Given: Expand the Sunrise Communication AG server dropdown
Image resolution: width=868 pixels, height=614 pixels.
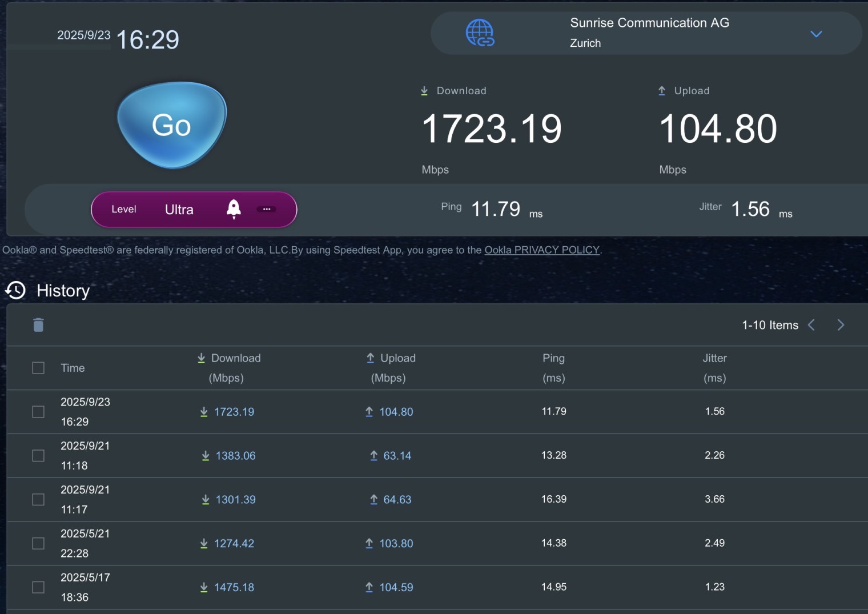Looking at the screenshot, I should click(x=816, y=34).
